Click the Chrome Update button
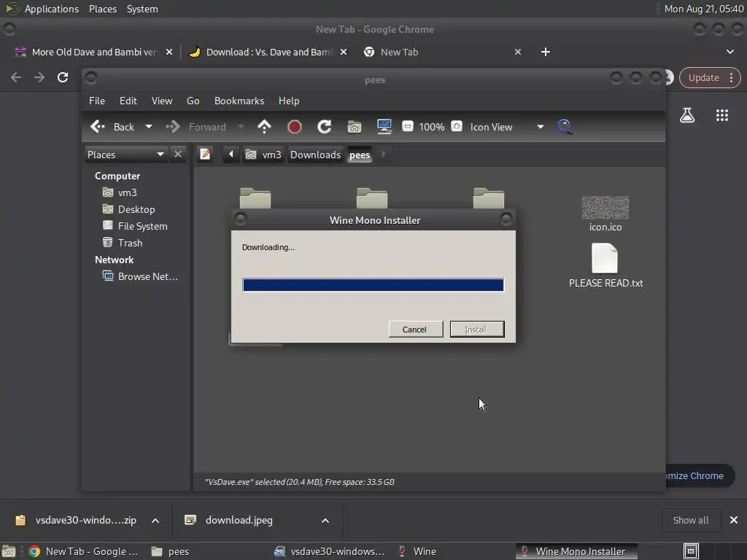747x560 pixels. tap(709, 77)
